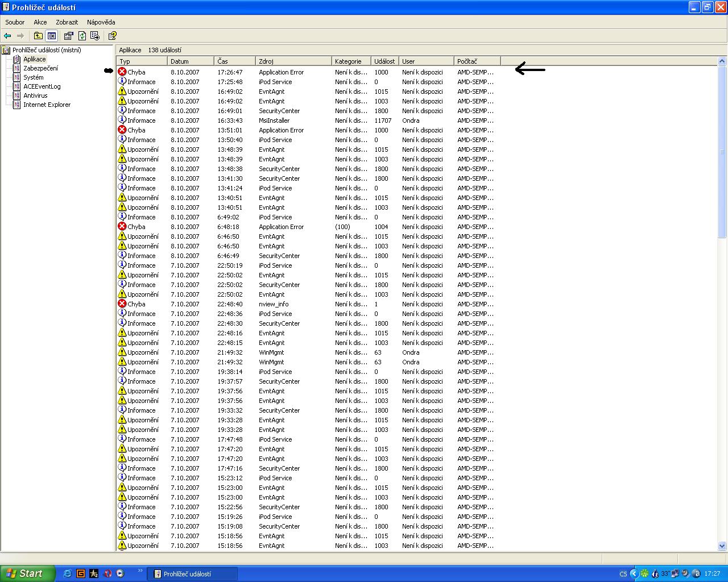Click the scroll-up arrow of the event list
This screenshot has height=582, width=728.
[x=722, y=61]
